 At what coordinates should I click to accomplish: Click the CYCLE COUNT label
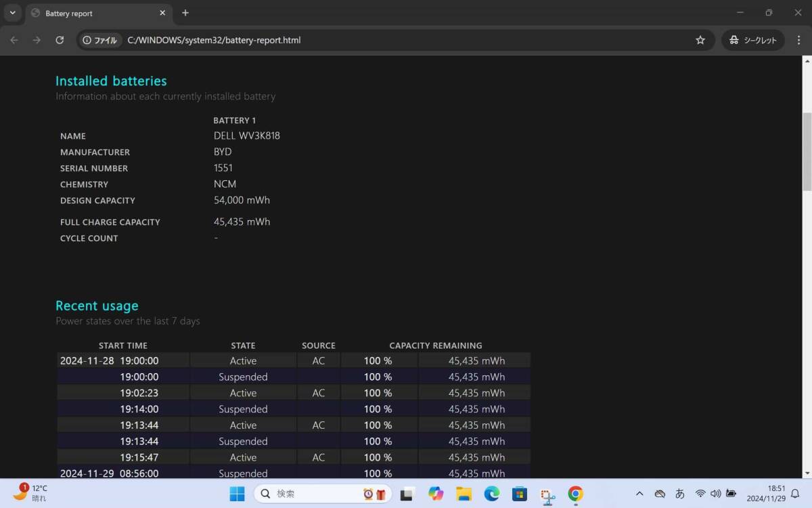pos(89,238)
